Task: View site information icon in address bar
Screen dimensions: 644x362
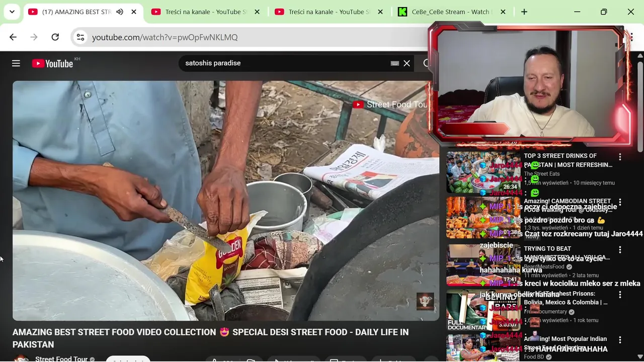Action: [80, 37]
